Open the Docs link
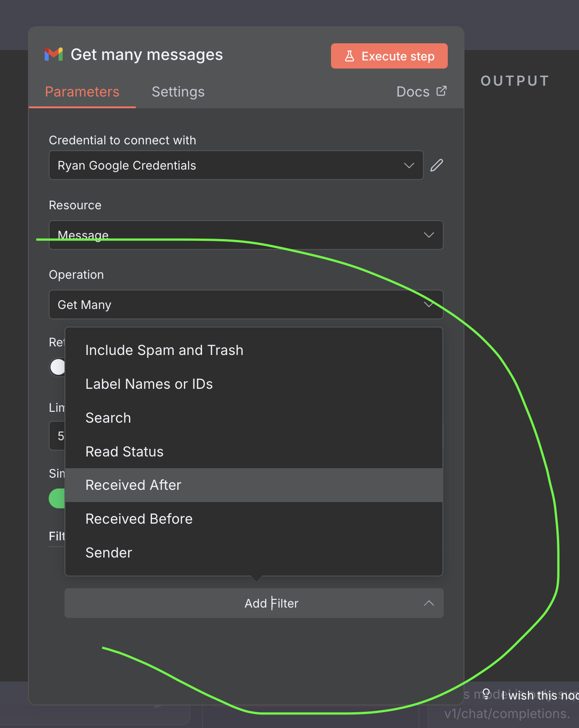The width and height of the screenshot is (579, 728). (413, 92)
